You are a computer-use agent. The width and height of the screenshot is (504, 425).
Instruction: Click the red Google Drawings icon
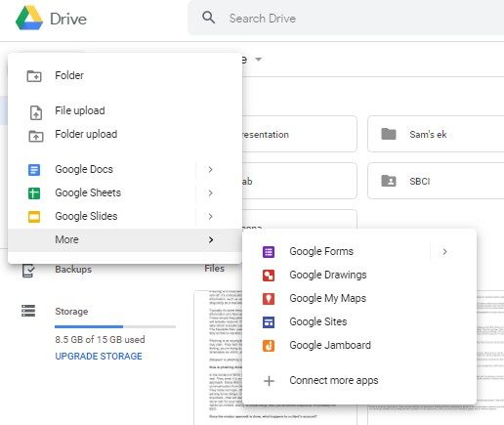pos(269,276)
